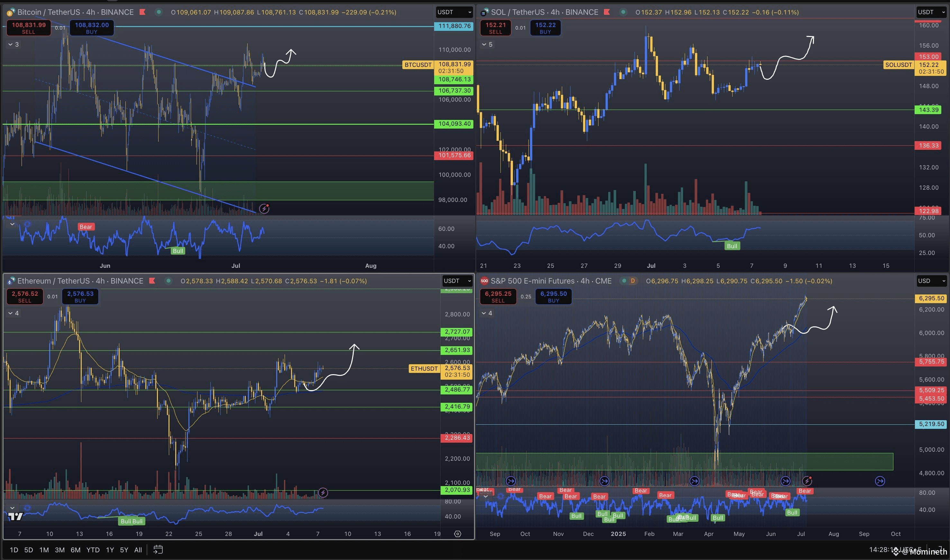Select the 6M time range
This screenshot has height=560, width=950.
tap(76, 550)
